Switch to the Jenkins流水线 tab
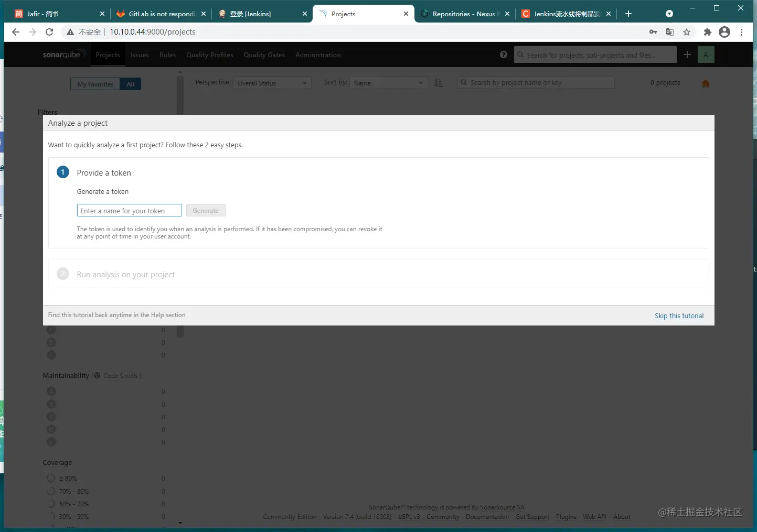 566,14
